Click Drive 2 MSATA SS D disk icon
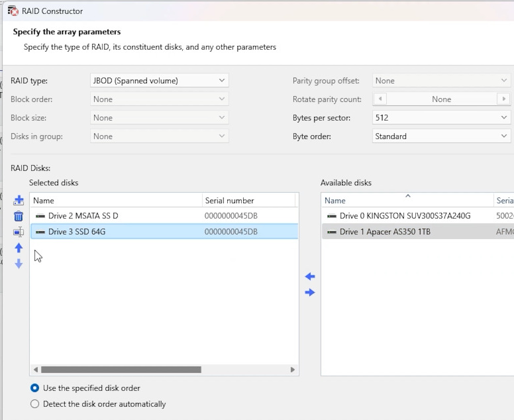This screenshot has width=514, height=420. coord(40,216)
